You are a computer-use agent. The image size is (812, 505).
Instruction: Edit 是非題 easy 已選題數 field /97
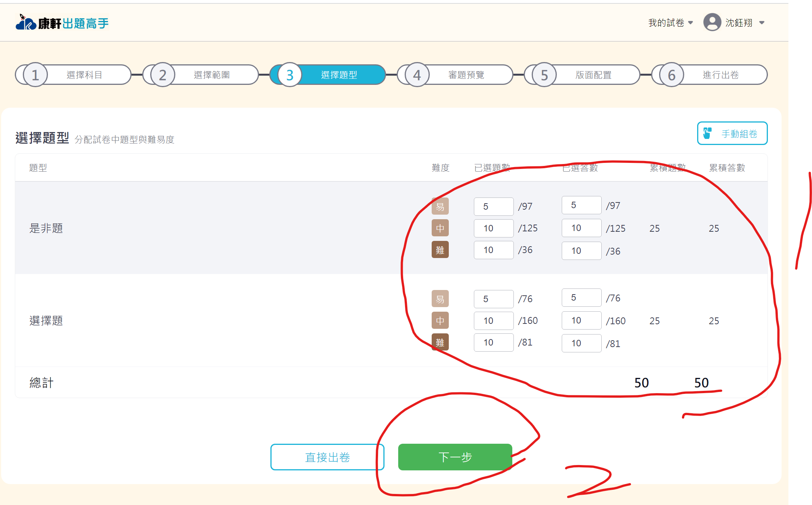[494, 206]
